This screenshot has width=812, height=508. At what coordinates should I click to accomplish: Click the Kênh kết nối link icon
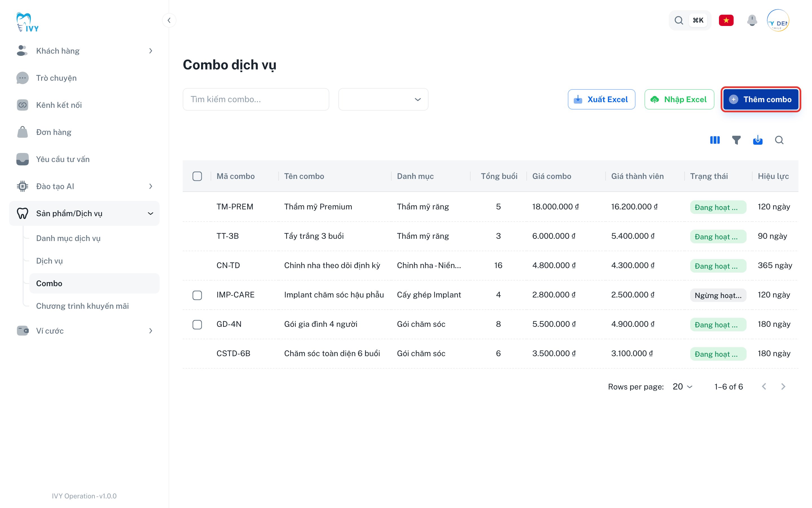[x=22, y=105]
